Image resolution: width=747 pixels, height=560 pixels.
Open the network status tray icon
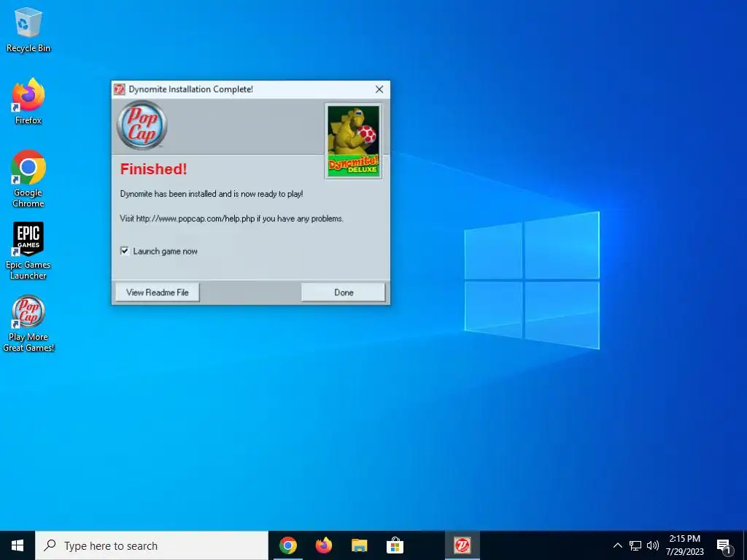point(635,545)
